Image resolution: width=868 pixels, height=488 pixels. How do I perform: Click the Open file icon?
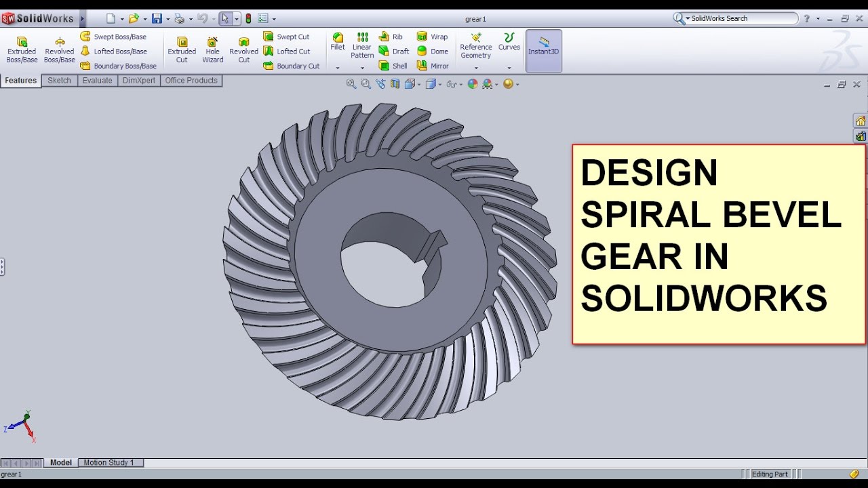[134, 19]
